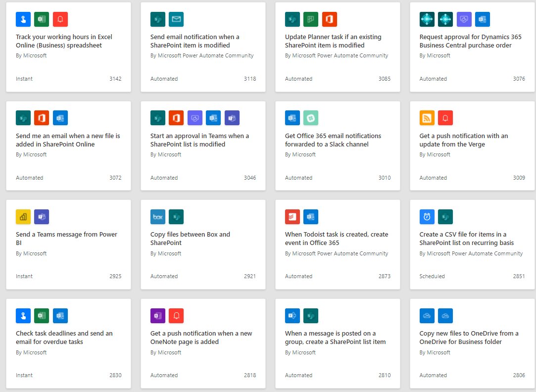Click the usage count 2806
The width and height of the screenshot is (536, 392).
(x=519, y=375)
